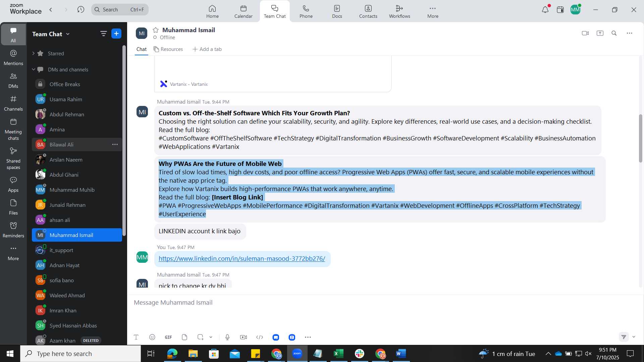Toggle text formatting toolbar
The height and width of the screenshot is (362, 644).
(x=136, y=337)
